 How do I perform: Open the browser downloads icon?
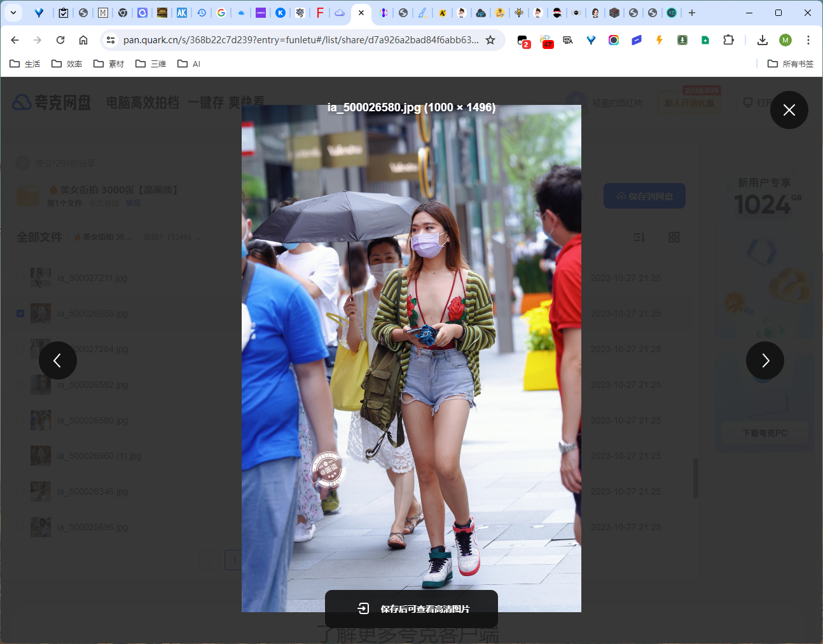[762, 40]
